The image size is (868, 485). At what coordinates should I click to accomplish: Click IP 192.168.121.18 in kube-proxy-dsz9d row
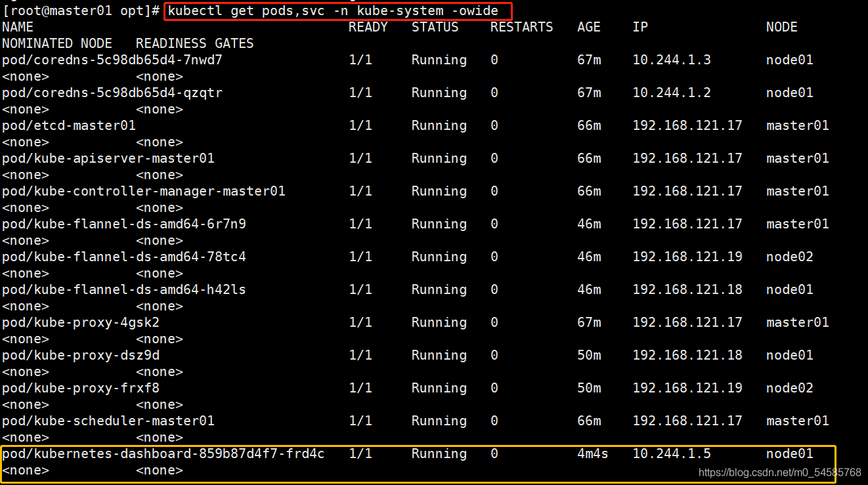point(687,355)
